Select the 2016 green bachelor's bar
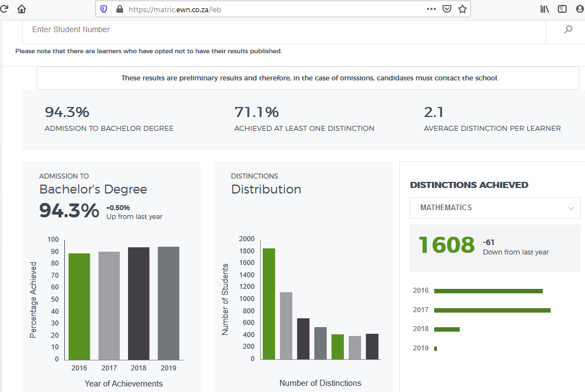585x392 pixels. (x=79, y=307)
